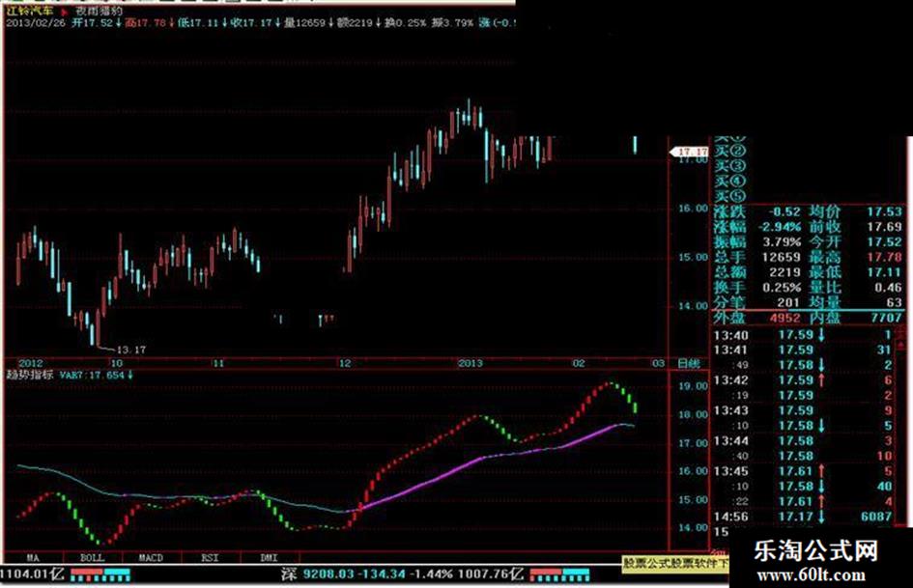Viewport: 913px width, 588px height.
Task: Click the Shenzhen turnover 1007.76亿
Action: (x=490, y=574)
